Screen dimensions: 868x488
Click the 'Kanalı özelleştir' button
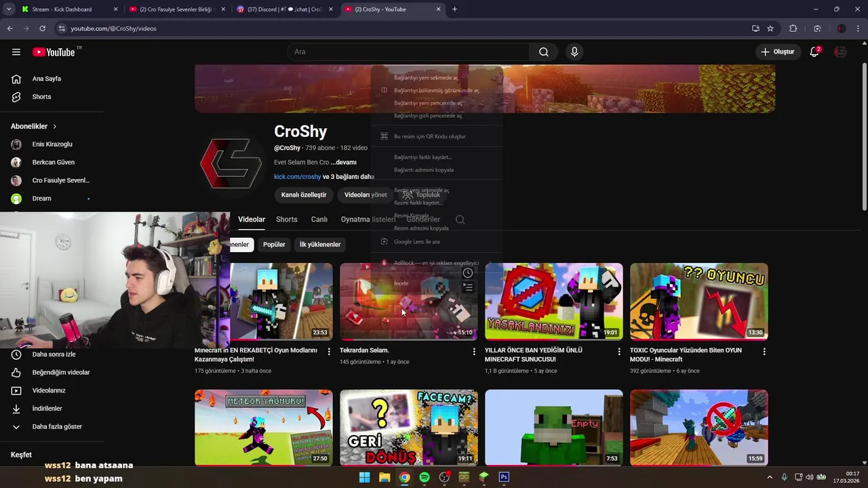[x=304, y=195]
